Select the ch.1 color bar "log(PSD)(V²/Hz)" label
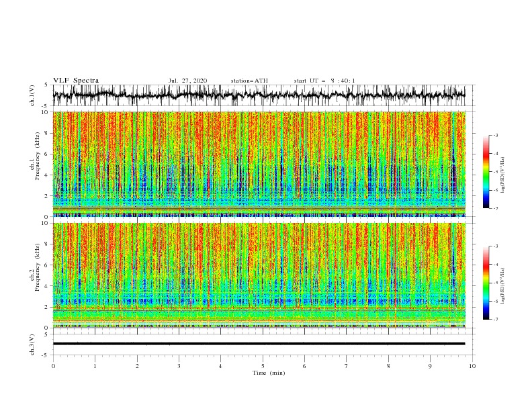The image size is (532, 411). pos(502,175)
